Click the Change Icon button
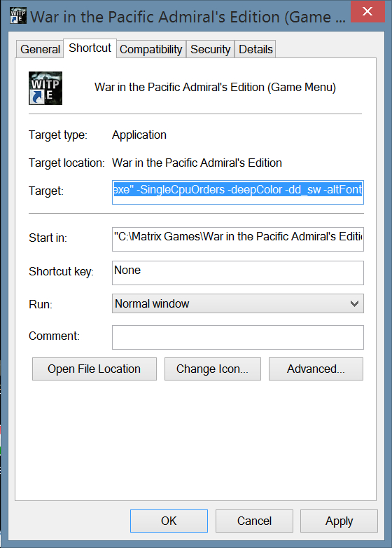 click(213, 369)
